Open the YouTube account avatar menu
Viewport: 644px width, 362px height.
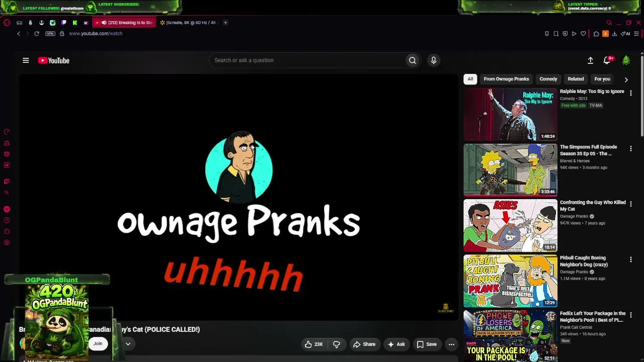(626, 60)
